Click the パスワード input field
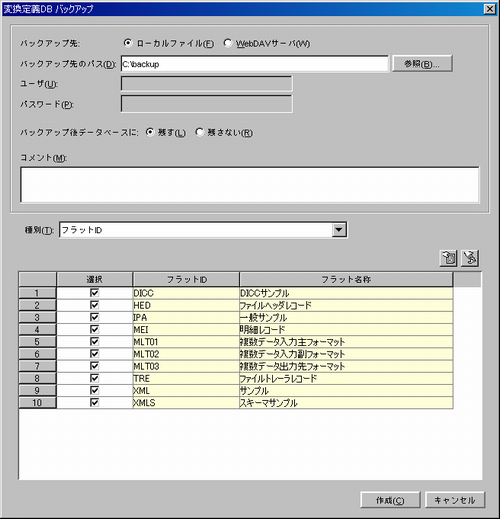The height and width of the screenshot is (519, 500). click(x=207, y=104)
